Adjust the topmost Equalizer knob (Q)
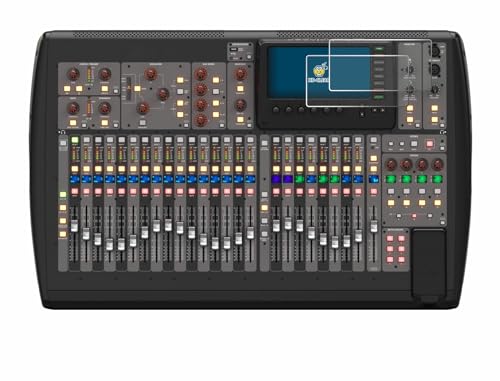 pos(151,74)
